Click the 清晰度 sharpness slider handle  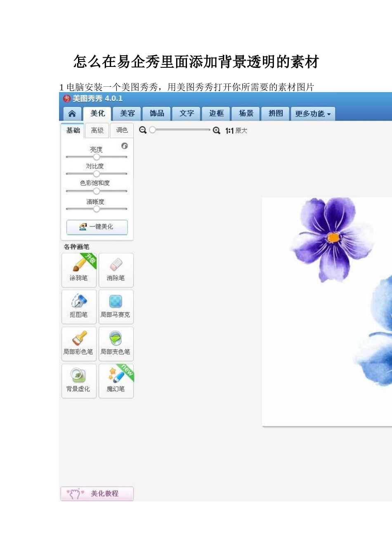coord(96,209)
